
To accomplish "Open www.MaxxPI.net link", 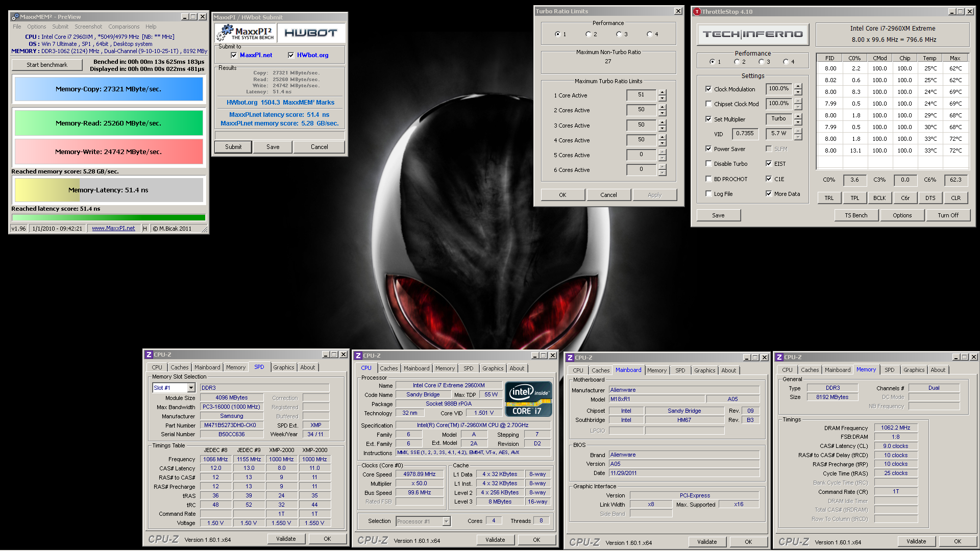I will pyautogui.click(x=113, y=229).
